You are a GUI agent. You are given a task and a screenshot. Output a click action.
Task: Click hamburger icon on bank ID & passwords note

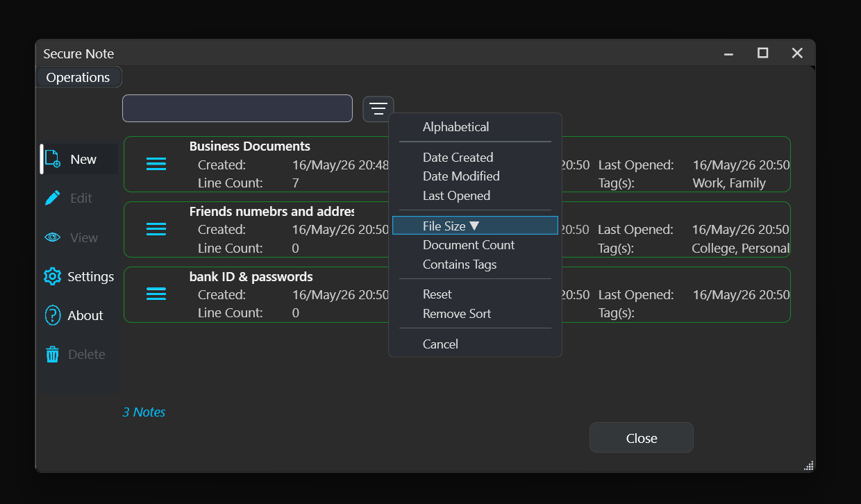156,294
